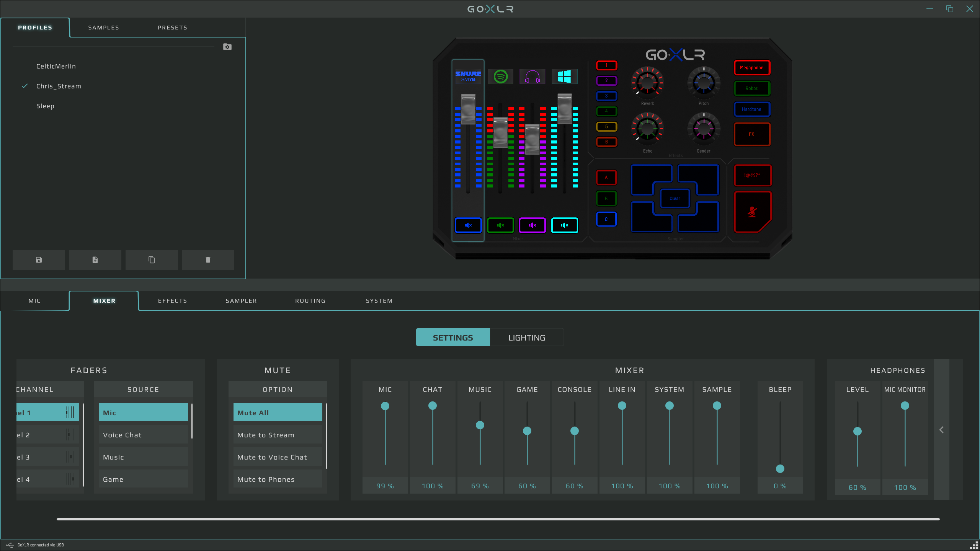This screenshot has width=980, height=551.
Task: Click the copy profile icon button
Action: 152,260
